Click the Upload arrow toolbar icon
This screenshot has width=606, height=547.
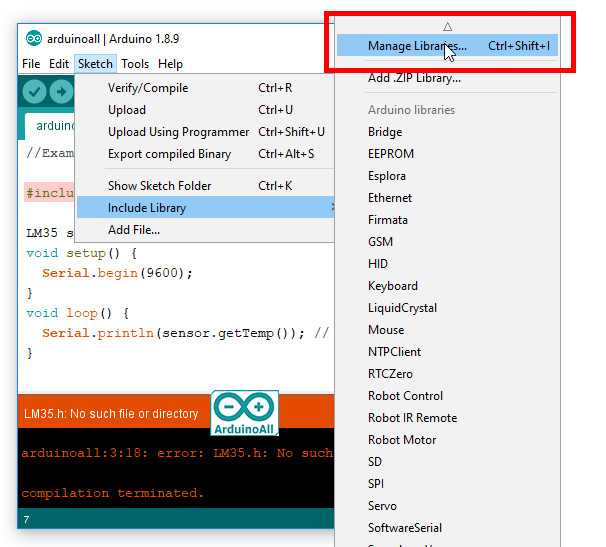tap(61, 92)
